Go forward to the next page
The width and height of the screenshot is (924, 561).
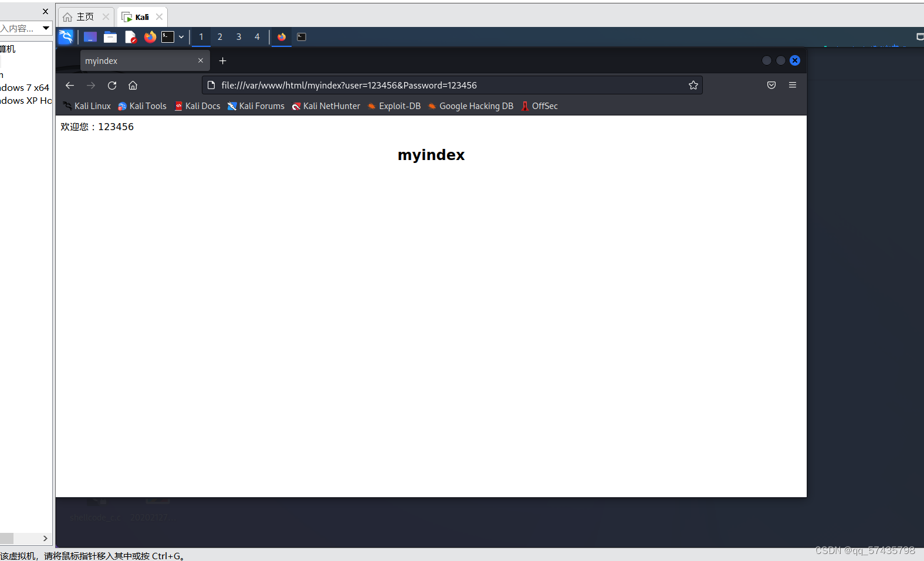91,85
